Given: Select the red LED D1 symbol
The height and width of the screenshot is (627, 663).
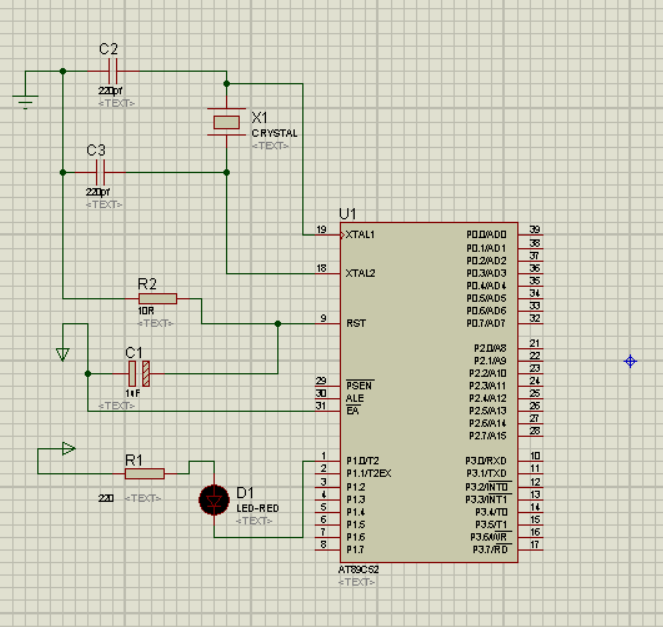Looking at the screenshot, I should click(214, 498).
